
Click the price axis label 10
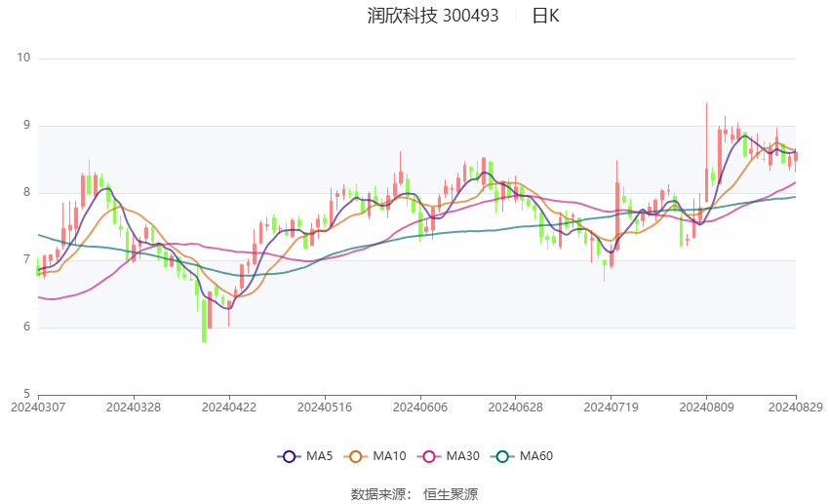pos(23,58)
